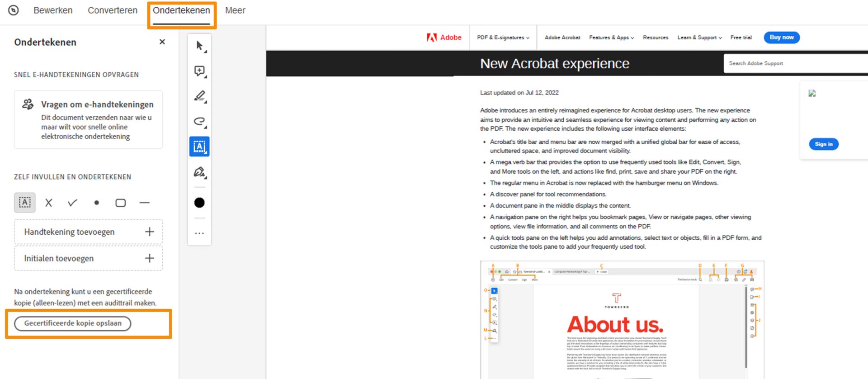This screenshot has height=379, width=868.
Task: Choose the add comment tool
Action: tap(199, 71)
